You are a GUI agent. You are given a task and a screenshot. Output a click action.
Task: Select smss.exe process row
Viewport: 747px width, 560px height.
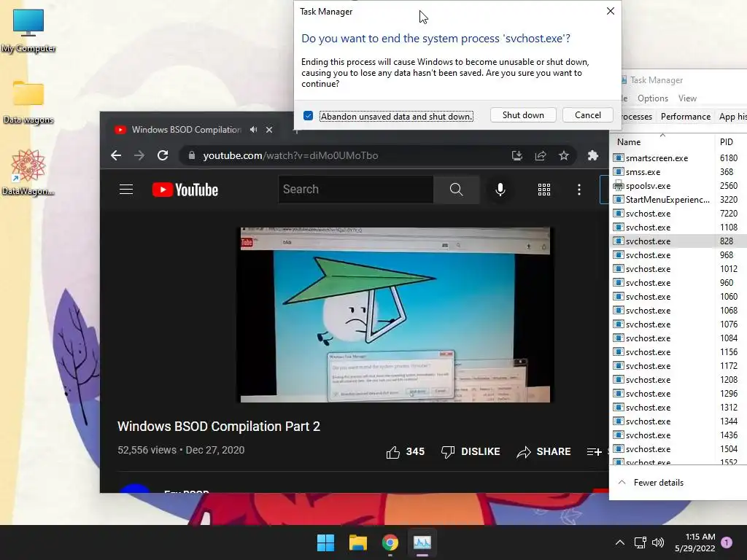tap(679, 171)
